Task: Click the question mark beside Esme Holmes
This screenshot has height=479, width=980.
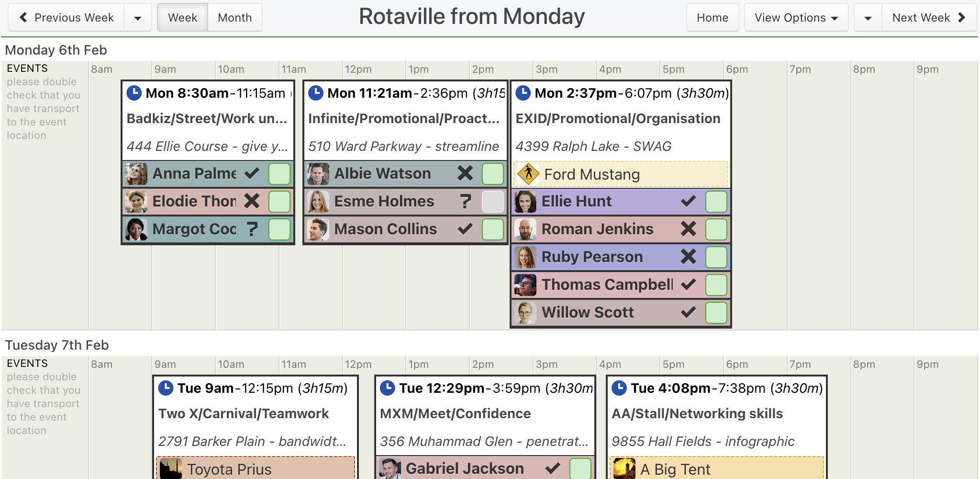Action: [465, 201]
